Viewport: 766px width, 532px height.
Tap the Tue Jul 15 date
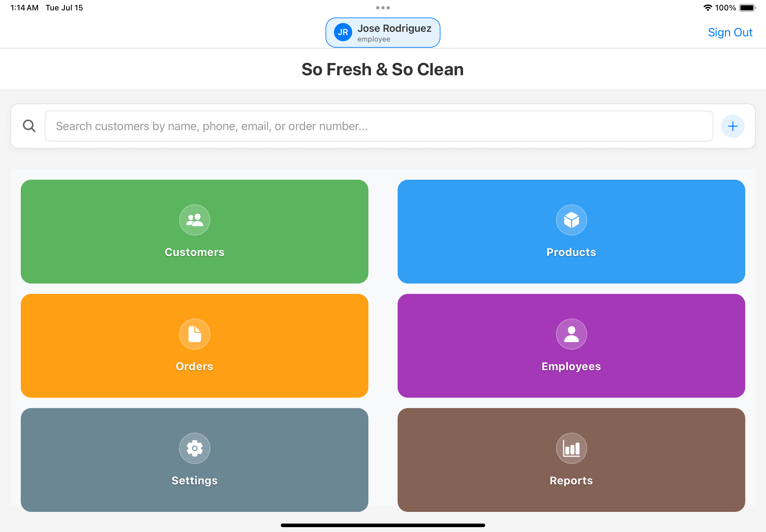(64, 8)
